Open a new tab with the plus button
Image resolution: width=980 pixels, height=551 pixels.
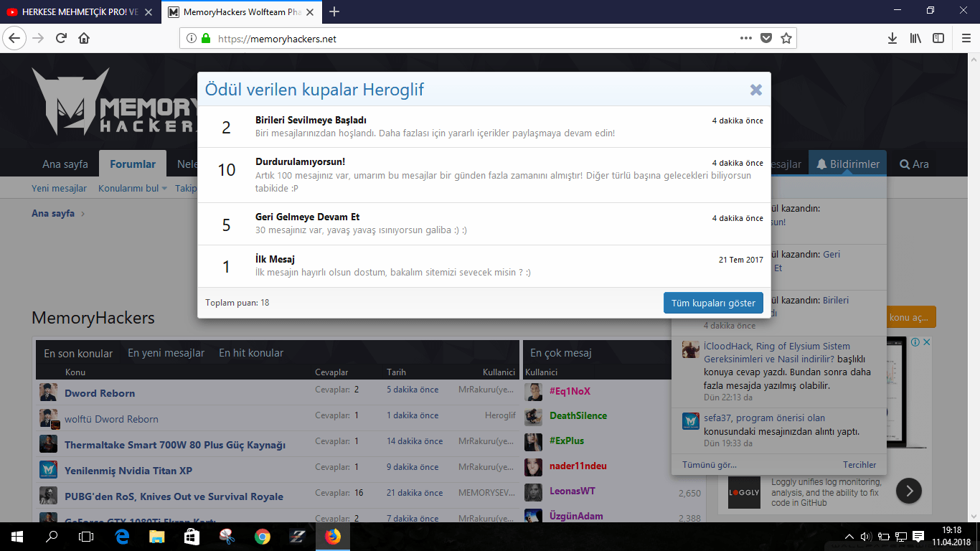(334, 11)
